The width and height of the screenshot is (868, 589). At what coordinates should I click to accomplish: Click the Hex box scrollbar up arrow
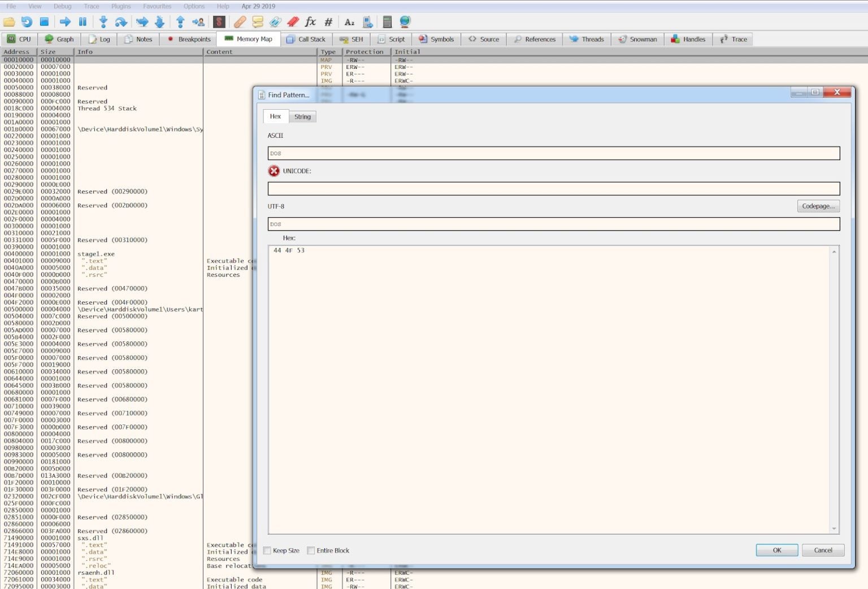(x=834, y=252)
